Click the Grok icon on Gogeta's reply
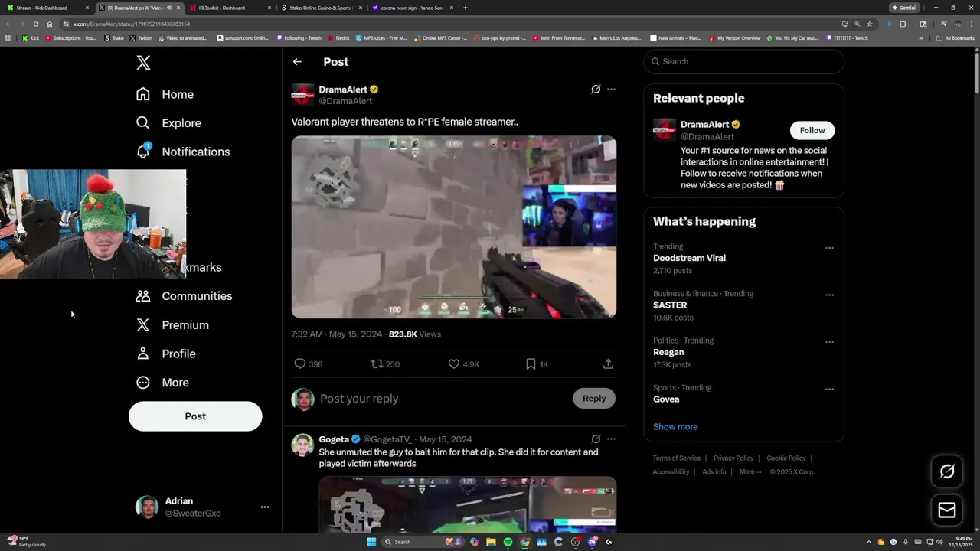 pos(596,439)
